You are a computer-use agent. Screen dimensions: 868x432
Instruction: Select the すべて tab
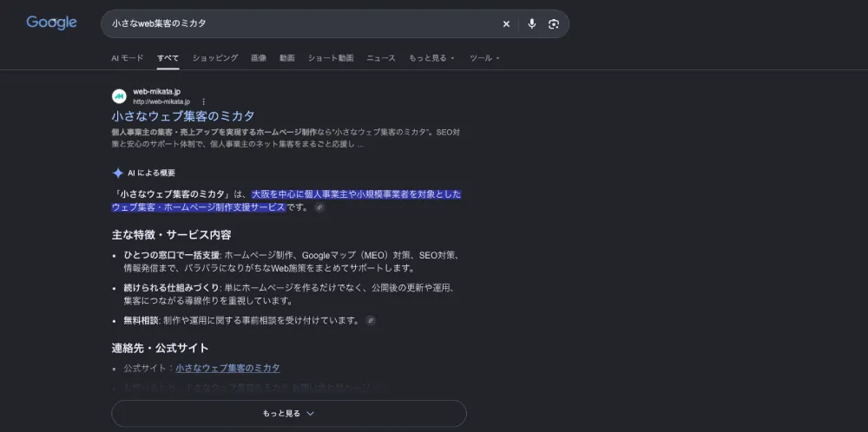[x=168, y=58]
